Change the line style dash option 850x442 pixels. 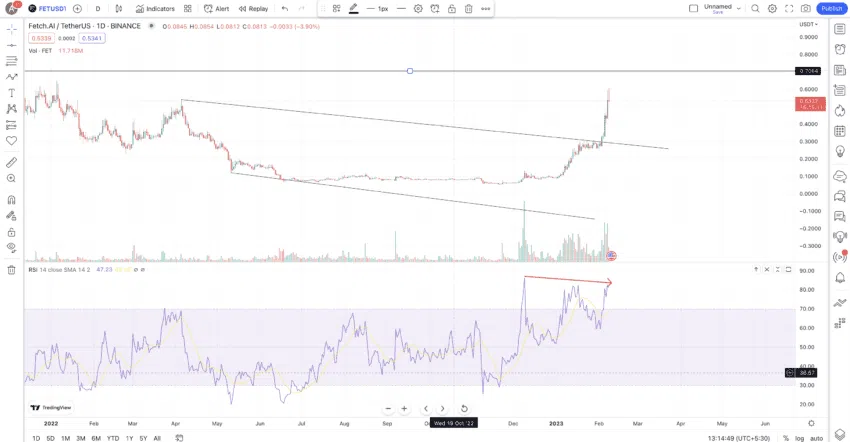tap(401, 9)
